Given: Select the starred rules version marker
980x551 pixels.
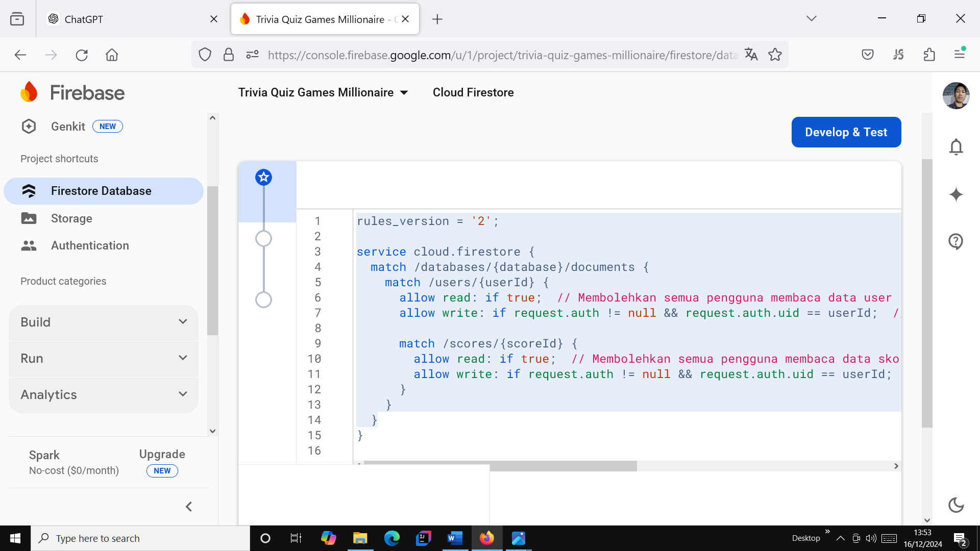Looking at the screenshot, I should click(263, 177).
